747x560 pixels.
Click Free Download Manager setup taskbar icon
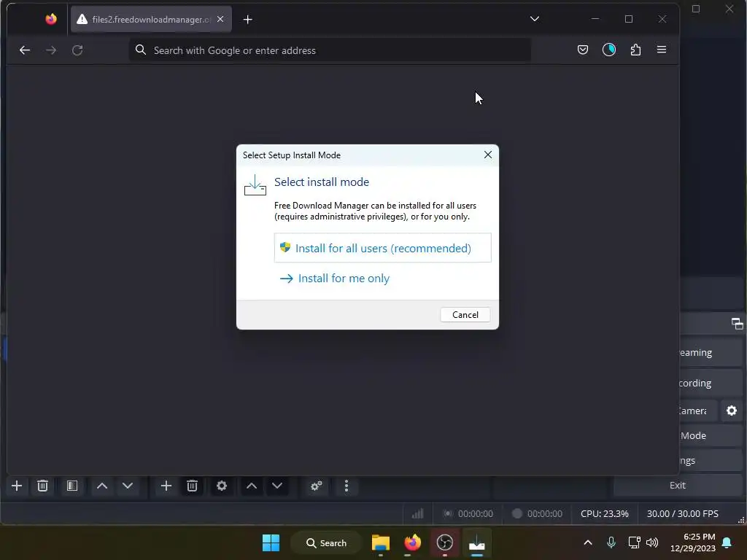click(x=477, y=542)
